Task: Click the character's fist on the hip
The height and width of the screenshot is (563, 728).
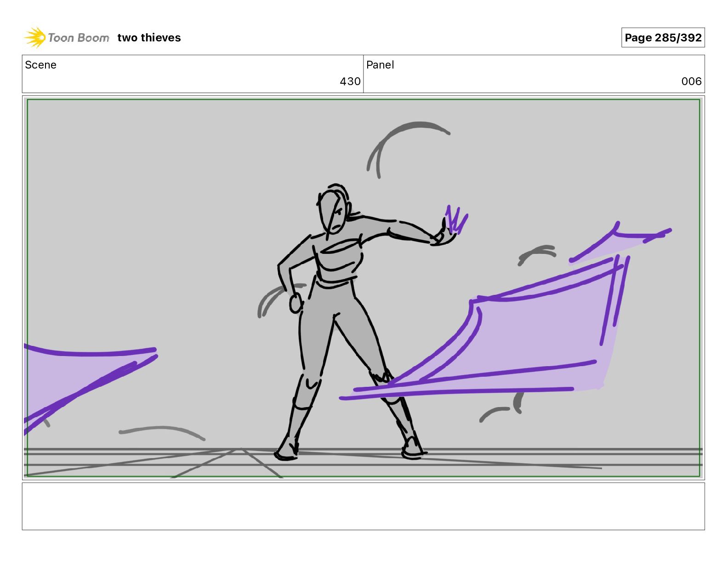Action: coord(296,303)
